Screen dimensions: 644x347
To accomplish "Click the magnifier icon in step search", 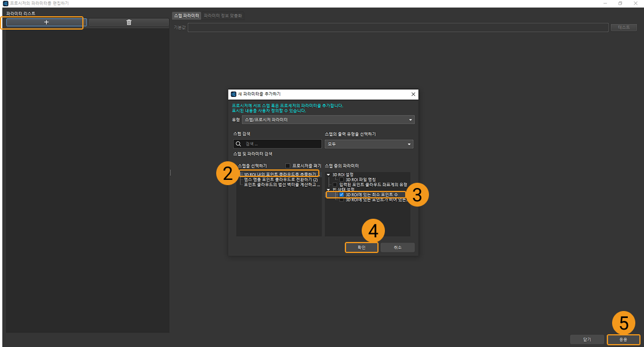I will click(238, 144).
